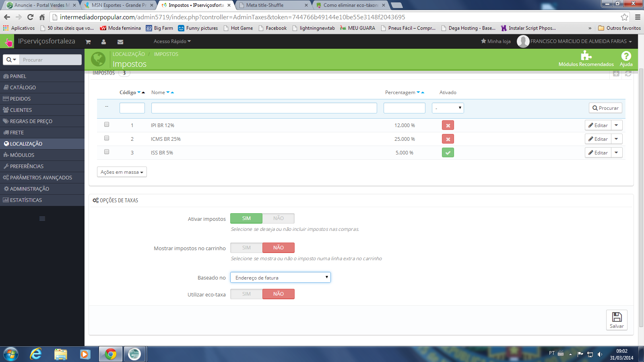644x362 pixels.
Task: Open the Windows Start button
Action: 11,354
